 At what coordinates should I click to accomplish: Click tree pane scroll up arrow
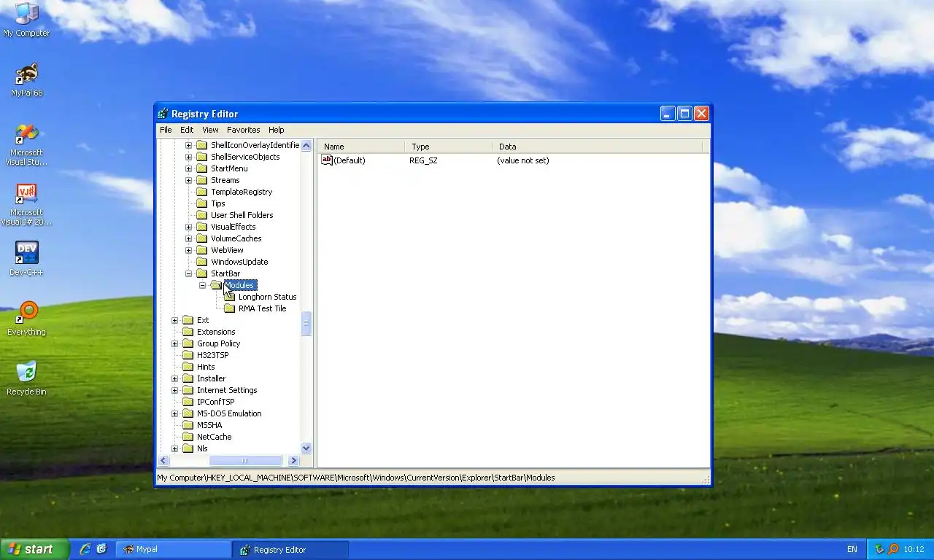(x=306, y=145)
